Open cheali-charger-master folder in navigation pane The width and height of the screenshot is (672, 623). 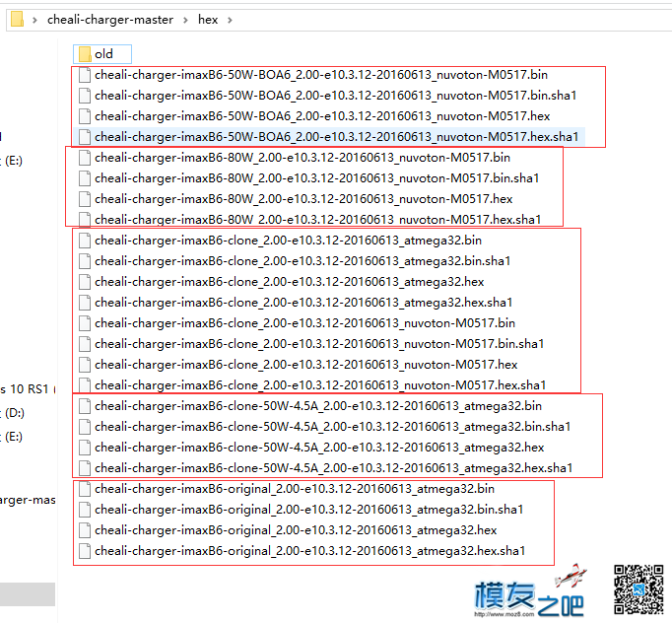(x=28, y=500)
